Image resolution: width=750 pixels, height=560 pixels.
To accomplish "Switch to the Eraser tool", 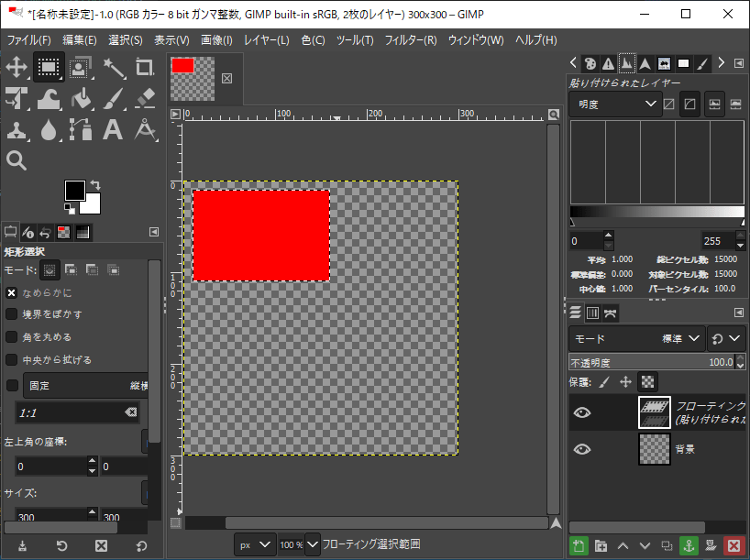I will tap(143, 99).
